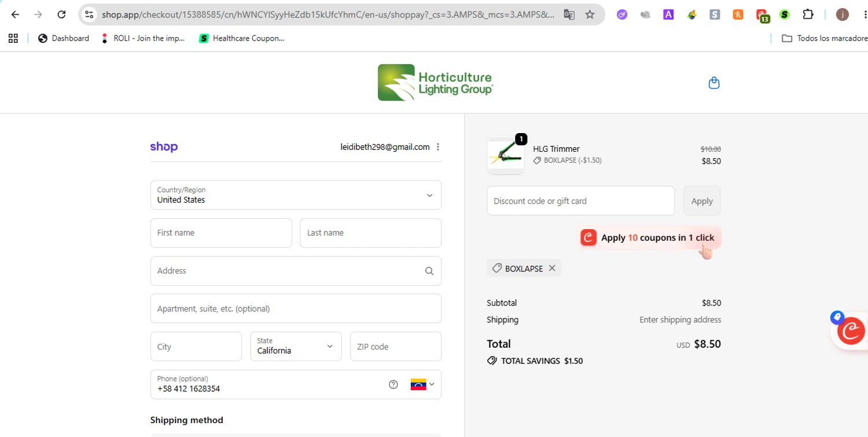Screen dimensions: 868x437
Task: Click the HLG Trimmer product thumbnail
Action: [506, 155]
